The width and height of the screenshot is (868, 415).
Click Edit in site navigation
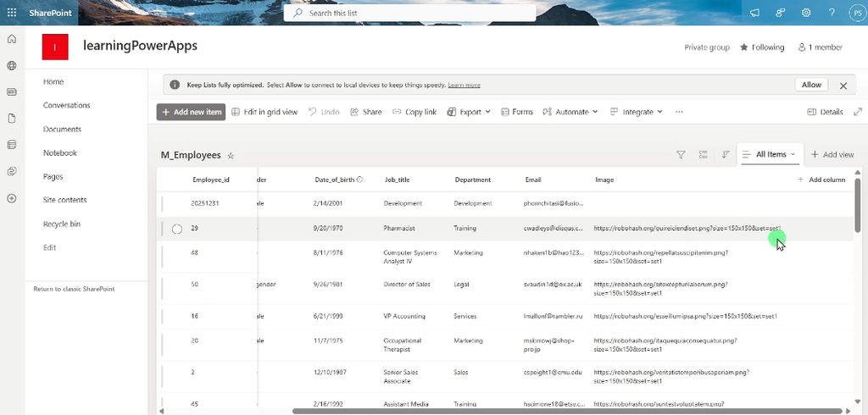[x=49, y=247]
